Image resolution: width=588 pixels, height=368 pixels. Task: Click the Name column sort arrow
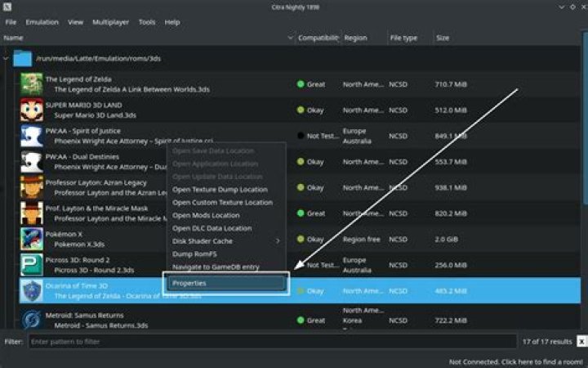tap(290, 38)
